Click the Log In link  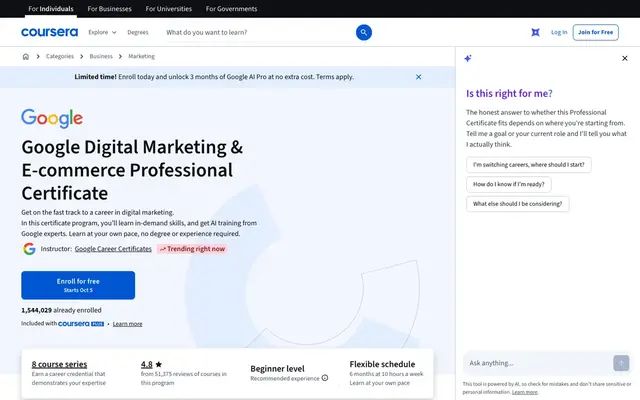(559, 32)
